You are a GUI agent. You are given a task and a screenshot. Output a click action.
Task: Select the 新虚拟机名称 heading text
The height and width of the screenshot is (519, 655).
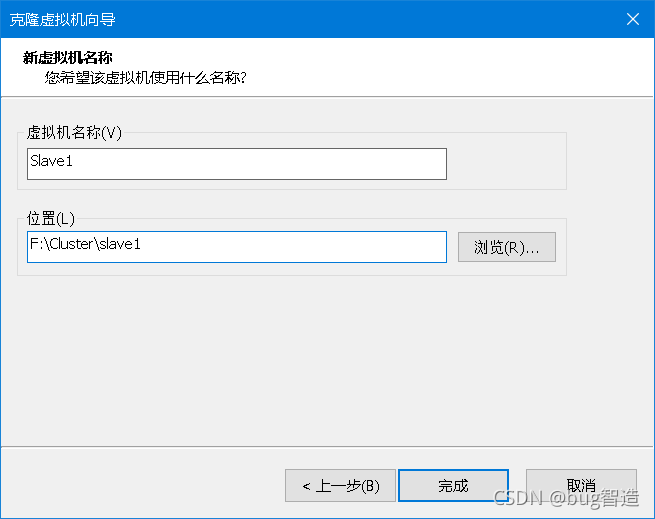coord(68,58)
